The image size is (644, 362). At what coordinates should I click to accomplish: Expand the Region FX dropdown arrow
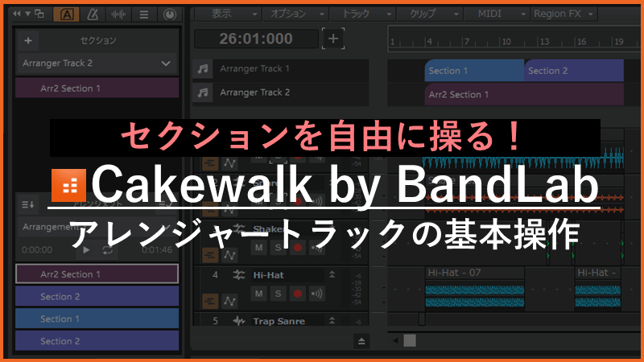[591, 14]
